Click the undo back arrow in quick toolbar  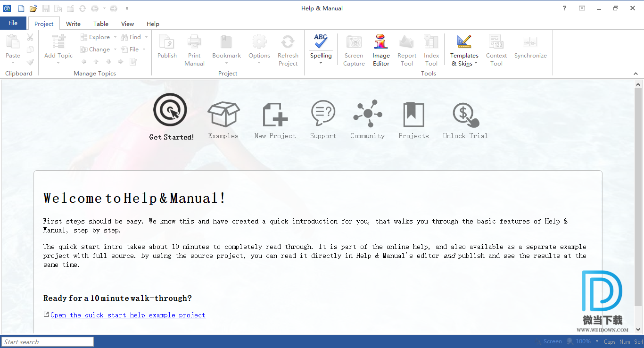tap(95, 8)
